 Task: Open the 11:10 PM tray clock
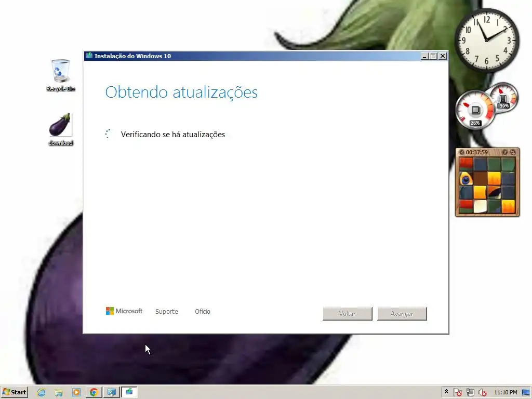point(506,393)
